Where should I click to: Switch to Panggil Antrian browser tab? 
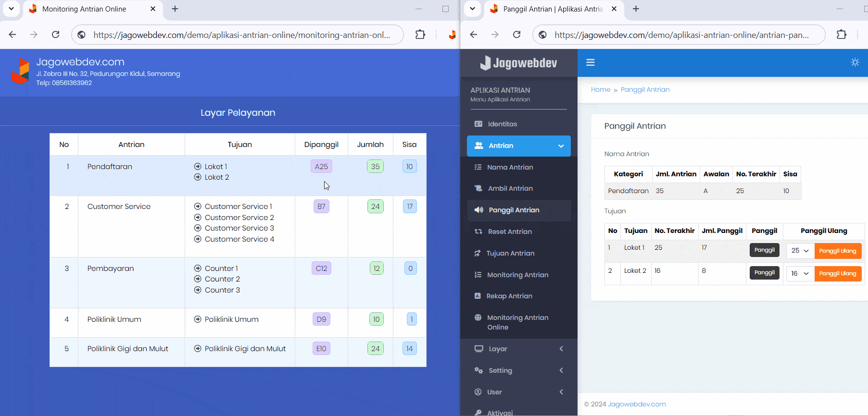553,9
